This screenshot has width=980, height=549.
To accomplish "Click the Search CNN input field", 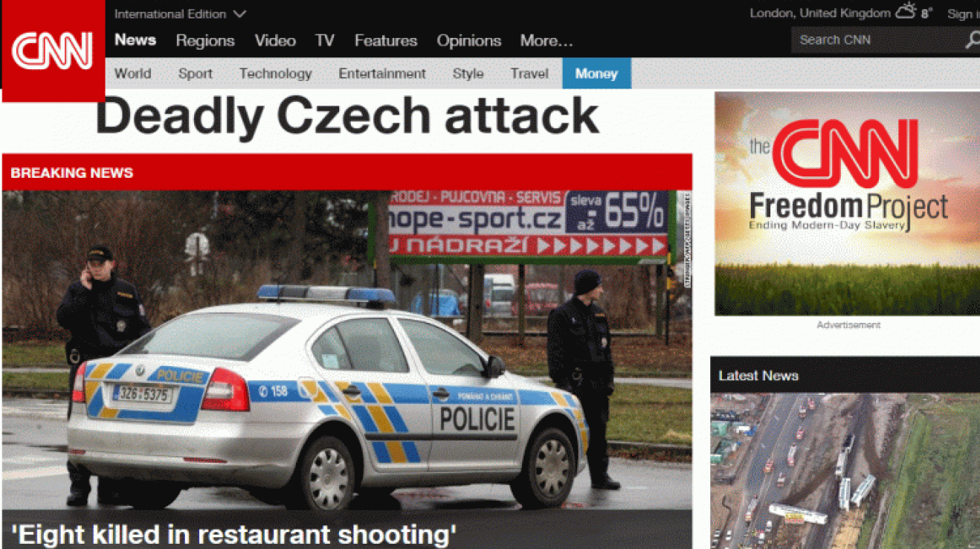I will point(877,40).
